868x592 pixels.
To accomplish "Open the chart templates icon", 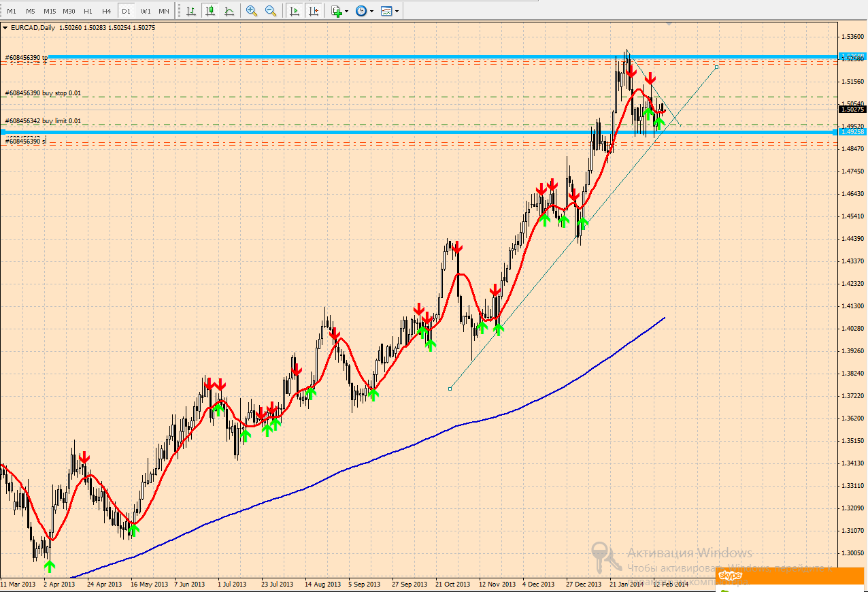I will tap(386, 11).
